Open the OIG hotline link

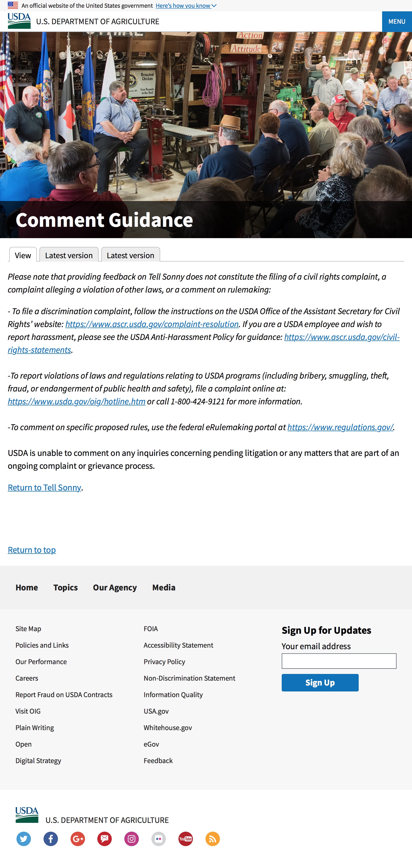click(x=76, y=401)
